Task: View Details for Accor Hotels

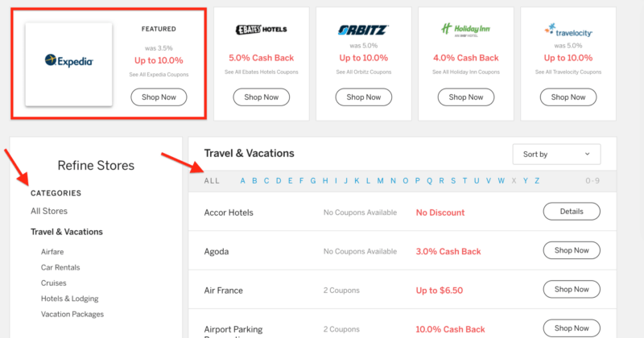Action: (x=572, y=212)
